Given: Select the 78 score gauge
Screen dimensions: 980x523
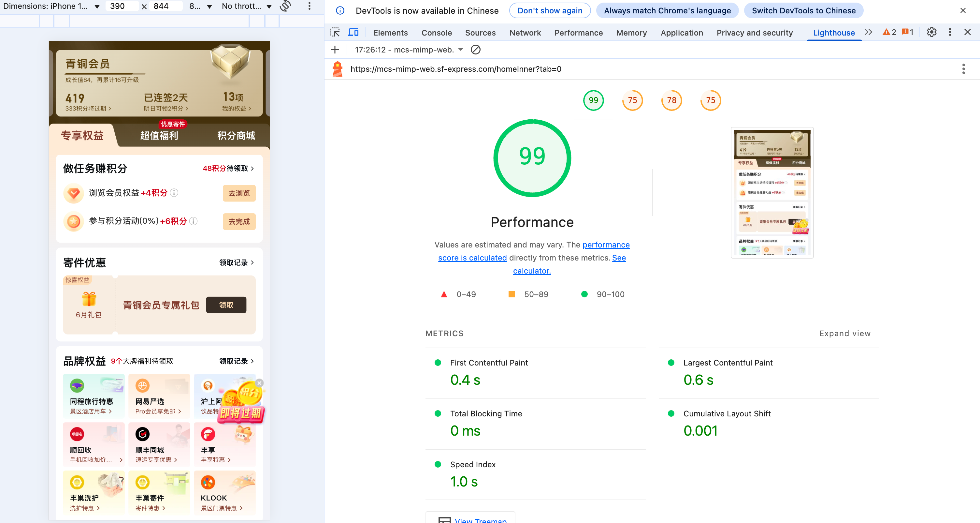Looking at the screenshot, I should [671, 100].
